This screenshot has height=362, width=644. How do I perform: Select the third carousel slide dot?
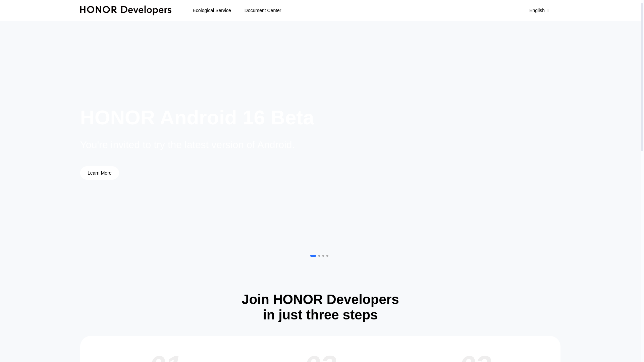323,256
